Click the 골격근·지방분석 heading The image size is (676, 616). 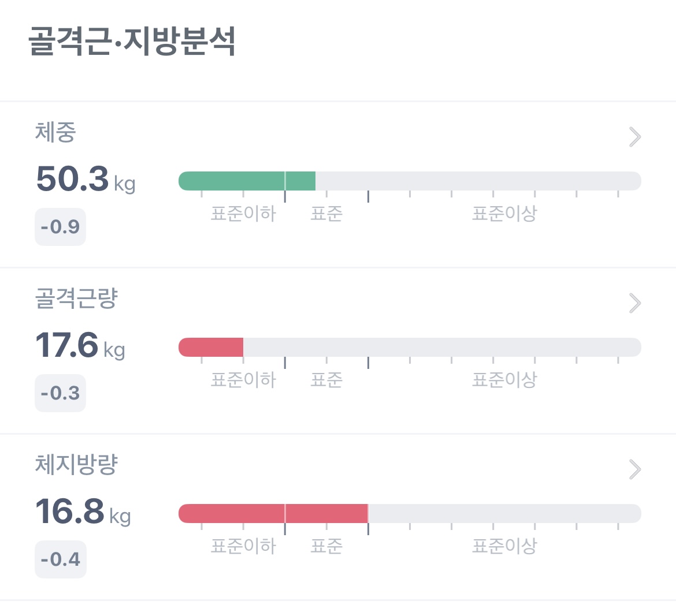[132, 42]
